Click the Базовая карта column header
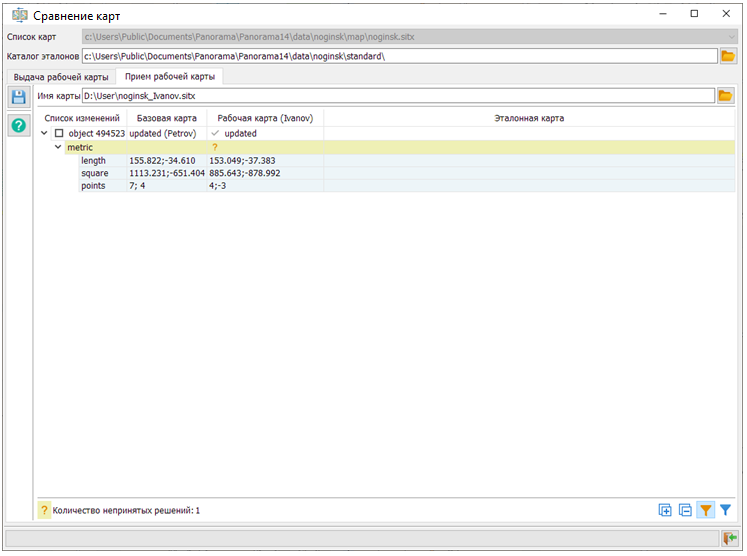Image resolution: width=747 pixels, height=556 pixels. pyautogui.click(x=167, y=118)
